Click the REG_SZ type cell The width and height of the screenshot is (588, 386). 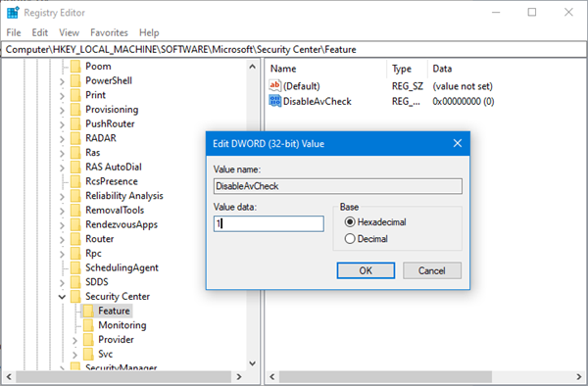click(x=408, y=86)
